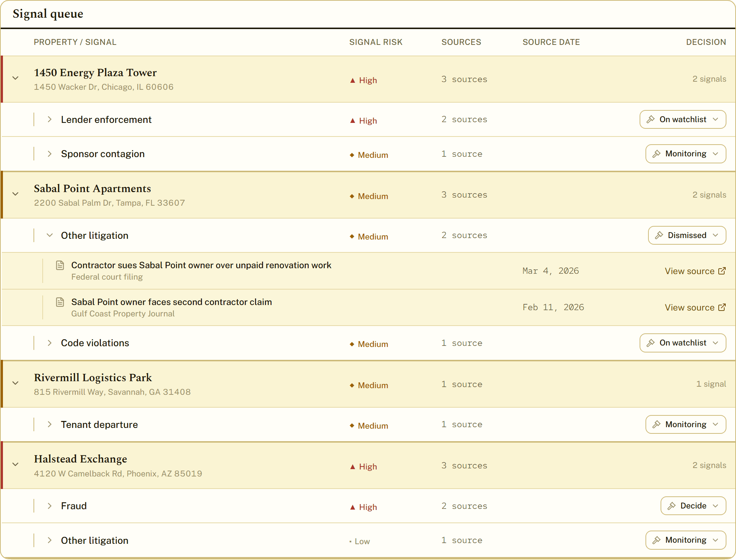
Task: View source for Mar 4, 2026 filing
Action: (x=695, y=271)
